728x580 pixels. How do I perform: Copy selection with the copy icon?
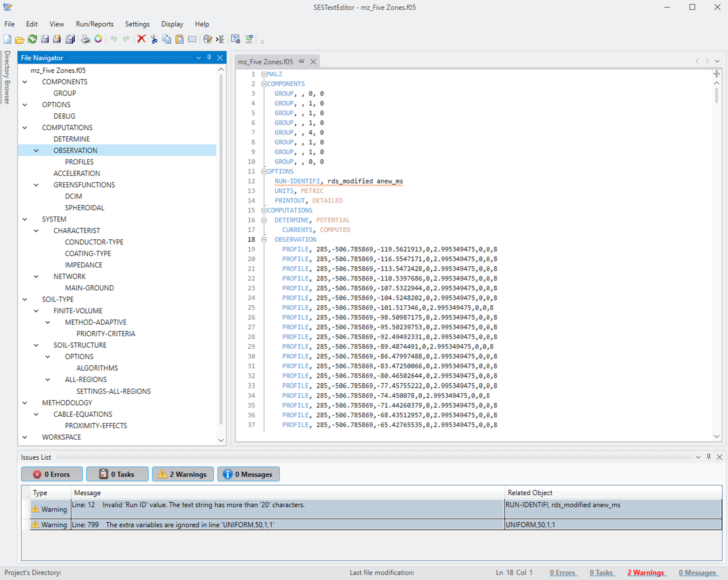coord(167,39)
